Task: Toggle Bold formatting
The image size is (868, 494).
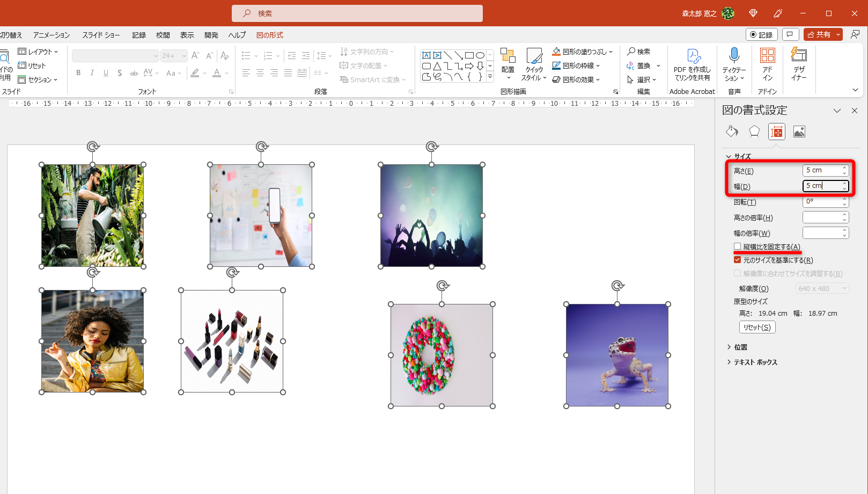Action: (x=78, y=73)
